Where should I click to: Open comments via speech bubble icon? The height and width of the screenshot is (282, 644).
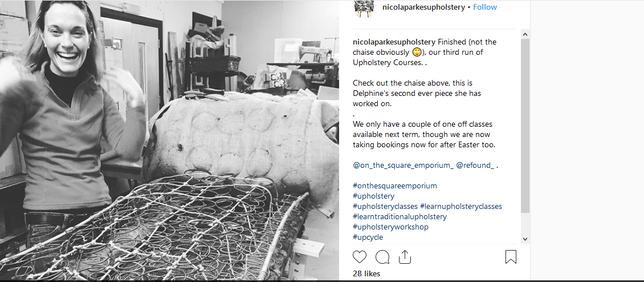pyautogui.click(x=382, y=257)
